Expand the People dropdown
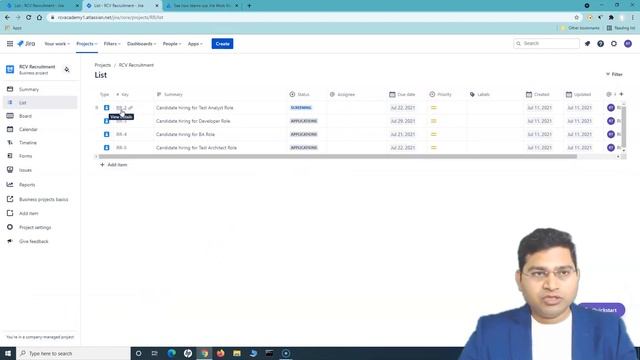Image resolution: width=640 pixels, height=360 pixels. click(172, 44)
